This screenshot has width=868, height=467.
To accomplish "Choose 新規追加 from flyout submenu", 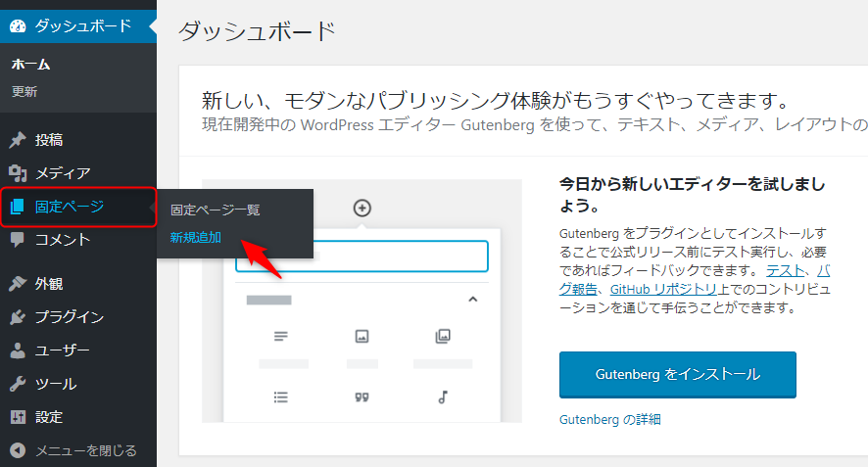I will (x=195, y=237).
